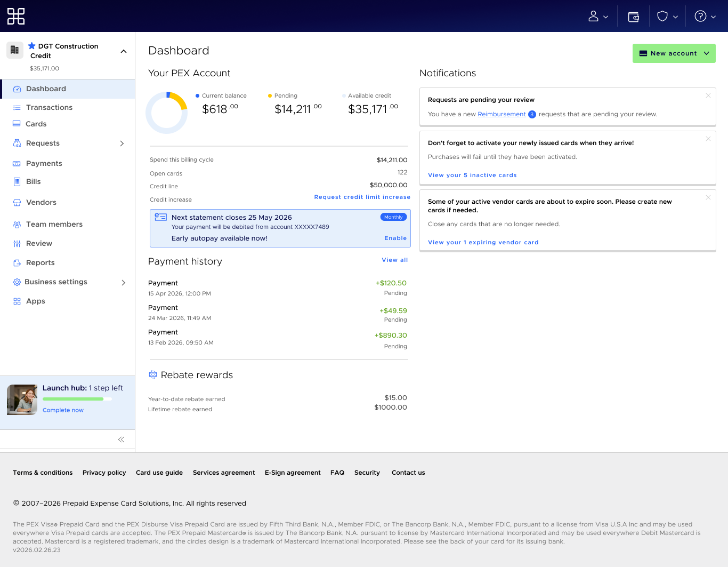Dismiss the expiring vendor cards notification
728x567 pixels.
point(708,198)
